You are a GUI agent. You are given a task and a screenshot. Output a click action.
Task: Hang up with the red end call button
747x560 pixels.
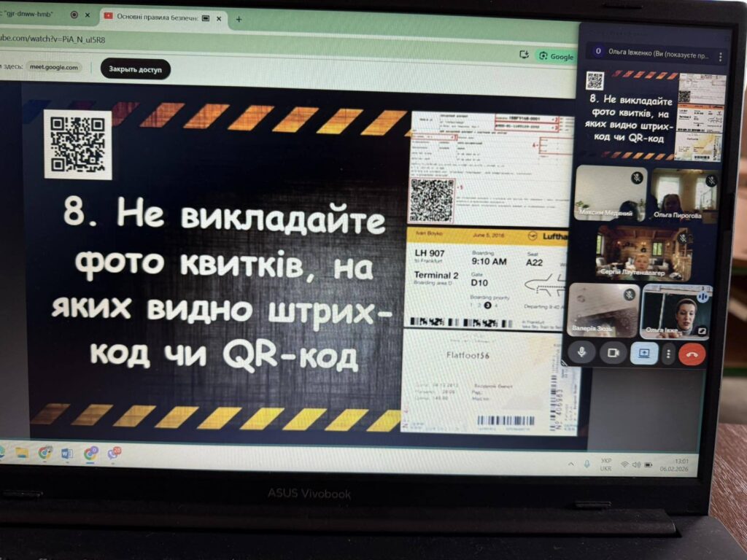point(692,354)
